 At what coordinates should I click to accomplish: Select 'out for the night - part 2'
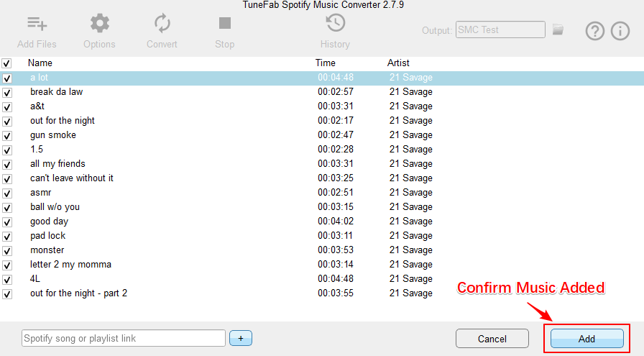click(x=78, y=293)
